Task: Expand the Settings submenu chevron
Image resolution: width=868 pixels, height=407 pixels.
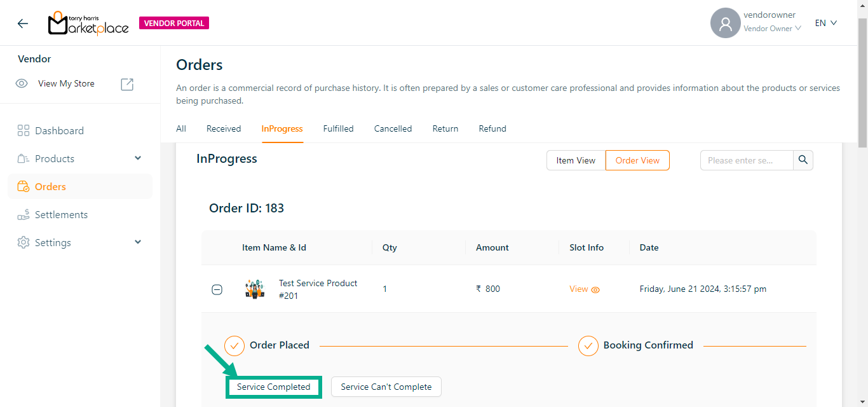Action: click(x=138, y=243)
